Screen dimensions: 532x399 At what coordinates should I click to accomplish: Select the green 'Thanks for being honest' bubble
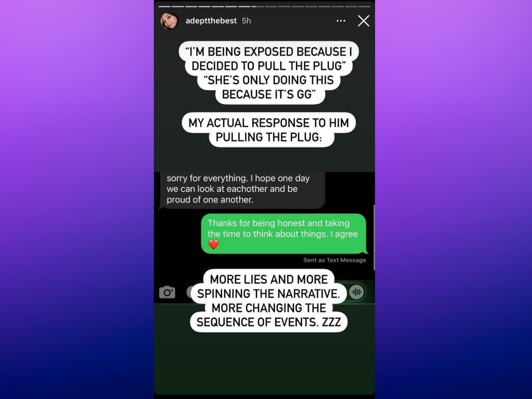click(x=284, y=234)
